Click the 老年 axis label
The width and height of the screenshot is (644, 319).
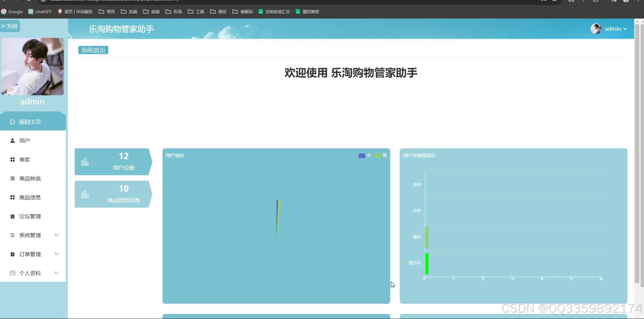click(417, 185)
